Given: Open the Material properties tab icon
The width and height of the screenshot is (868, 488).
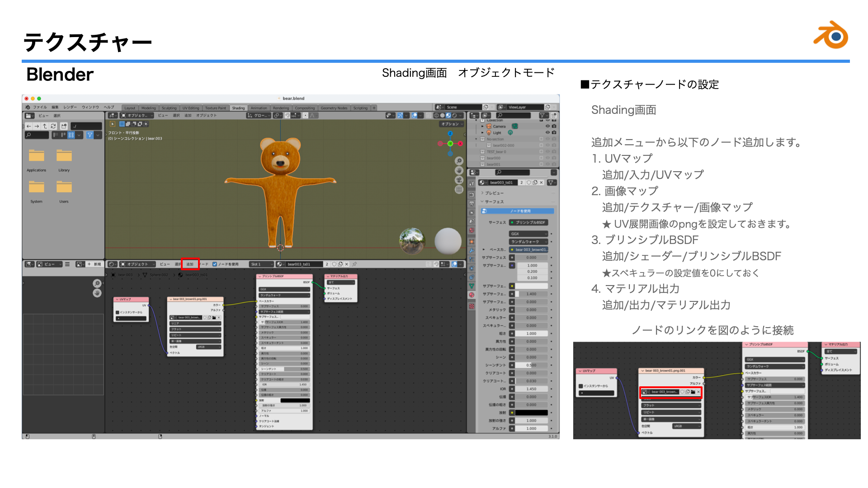Looking at the screenshot, I should 472,295.
